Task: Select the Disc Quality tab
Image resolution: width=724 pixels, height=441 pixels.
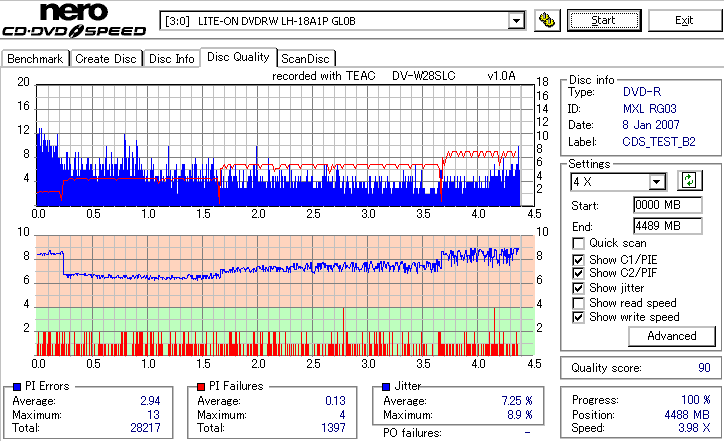Action: tap(238, 57)
